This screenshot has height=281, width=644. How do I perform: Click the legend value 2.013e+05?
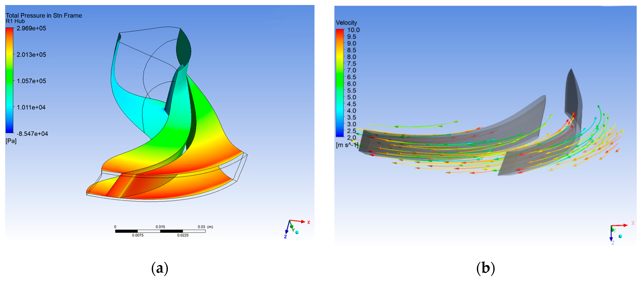pyautogui.click(x=31, y=55)
